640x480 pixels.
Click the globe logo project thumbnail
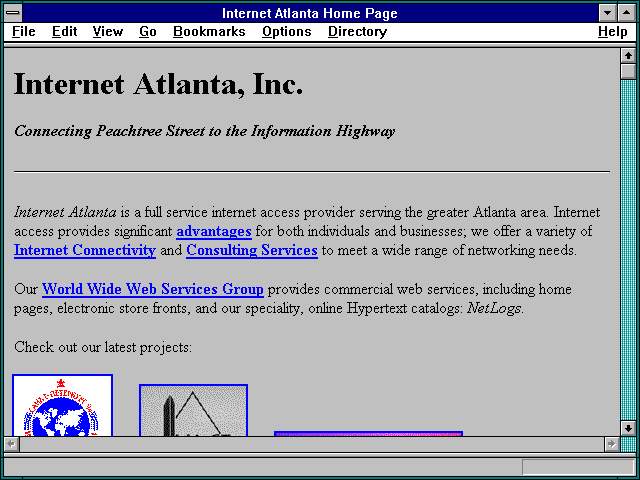point(62,405)
